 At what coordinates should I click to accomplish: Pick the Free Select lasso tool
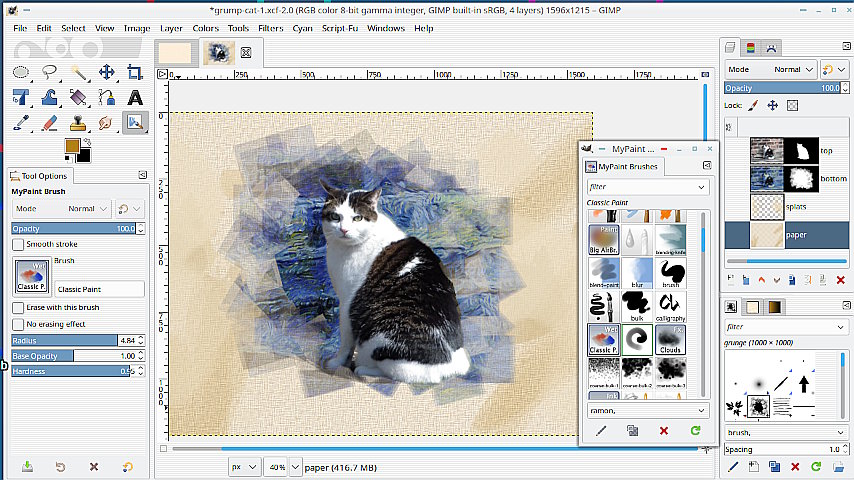coord(50,72)
